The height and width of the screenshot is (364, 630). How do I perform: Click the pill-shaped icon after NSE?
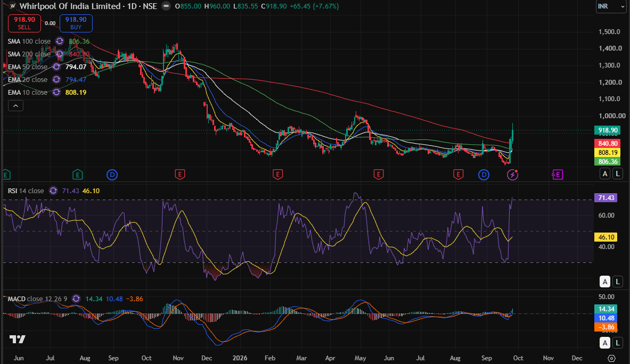(x=166, y=6)
